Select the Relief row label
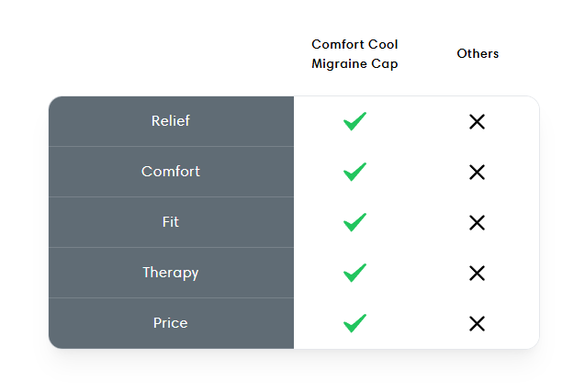585x392 pixels. [171, 121]
